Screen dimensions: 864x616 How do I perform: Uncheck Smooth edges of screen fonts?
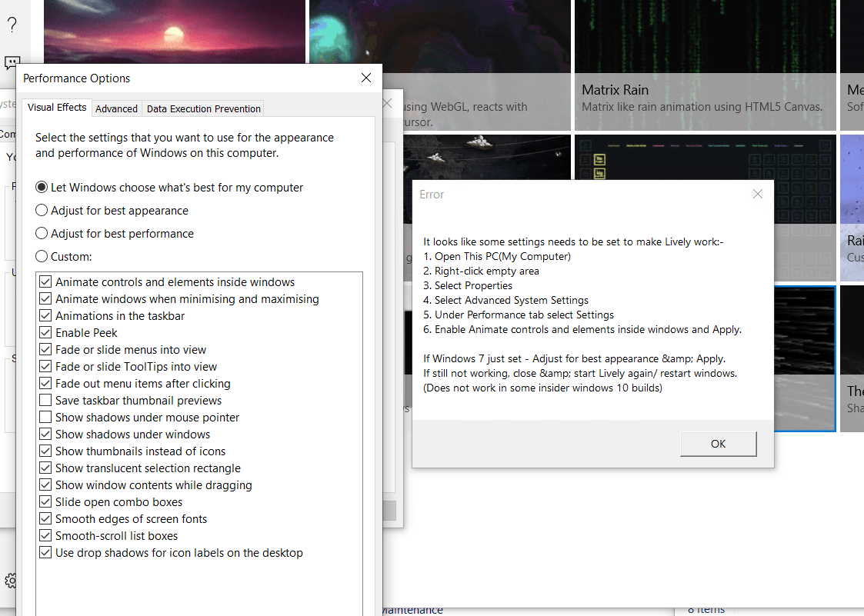click(45, 519)
